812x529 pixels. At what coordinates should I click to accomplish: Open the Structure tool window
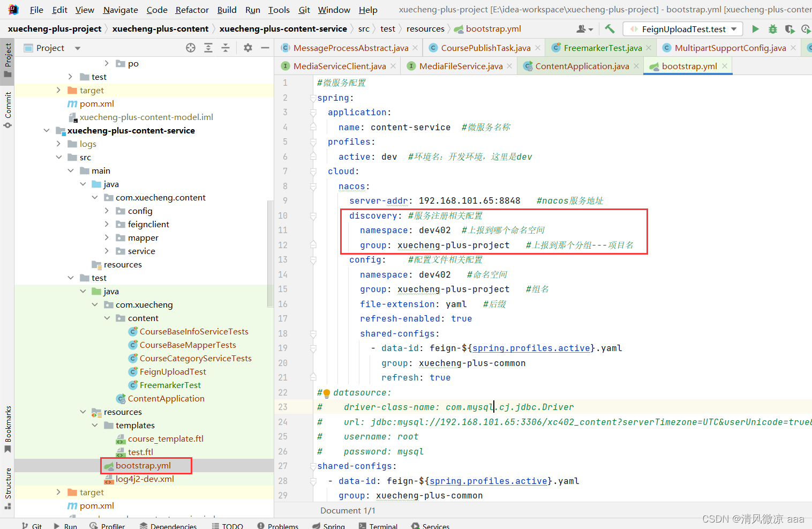(7, 488)
